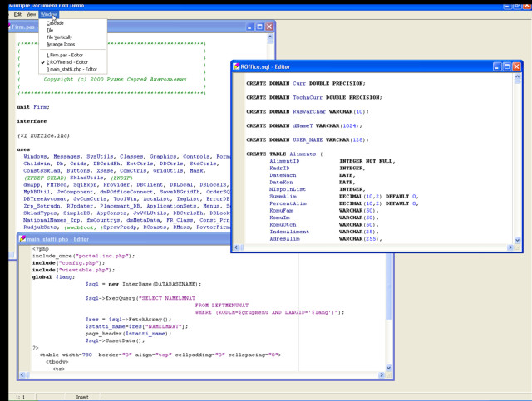Click ROffice.sql editor window icon

click(x=236, y=66)
